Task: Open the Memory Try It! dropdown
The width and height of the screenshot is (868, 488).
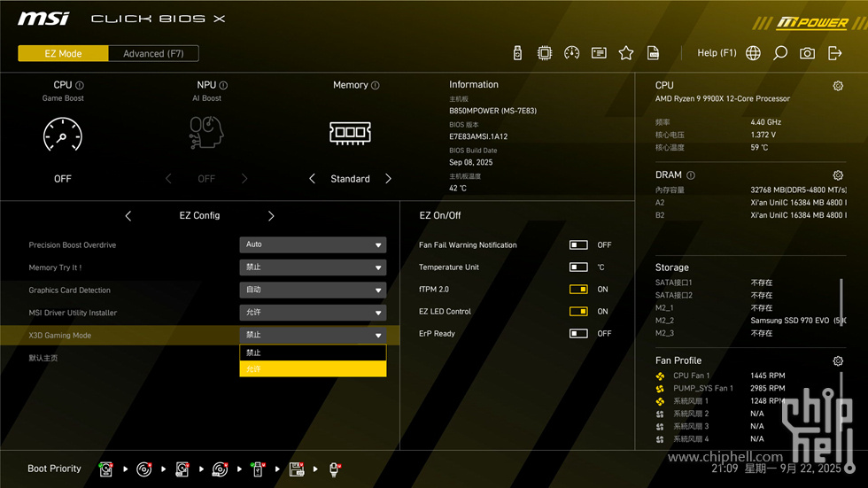Action: point(313,267)
